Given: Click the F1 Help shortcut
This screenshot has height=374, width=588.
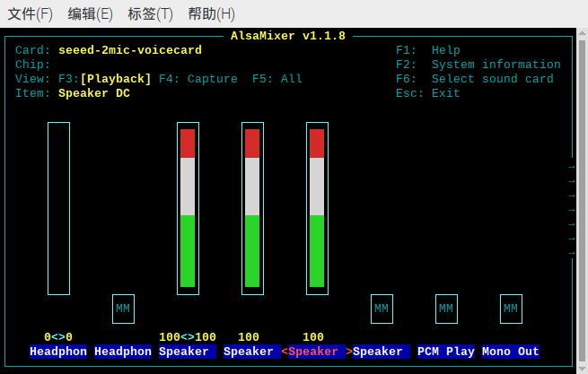Looking at the screenshot, I should click(428, 50).
